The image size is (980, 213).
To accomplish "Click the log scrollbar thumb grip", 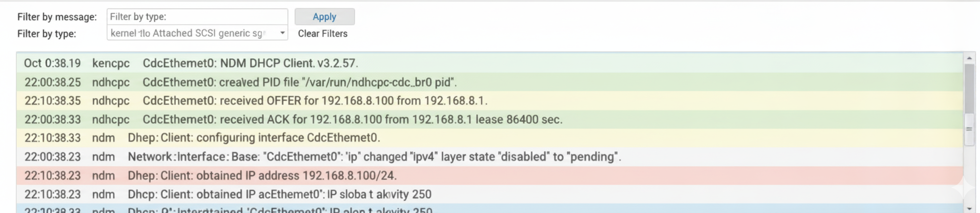I will (969, 129).
